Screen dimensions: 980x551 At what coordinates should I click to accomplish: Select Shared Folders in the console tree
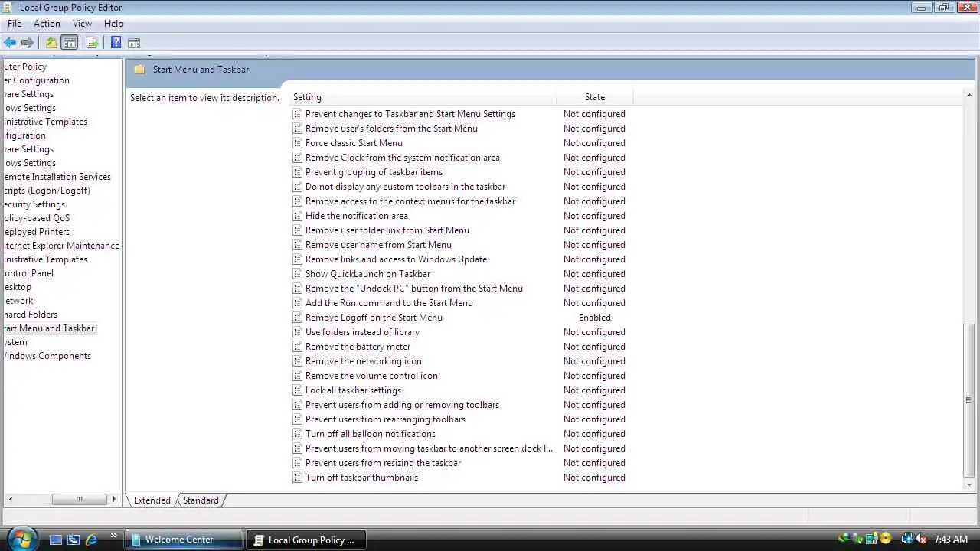(x=30, y=315)
